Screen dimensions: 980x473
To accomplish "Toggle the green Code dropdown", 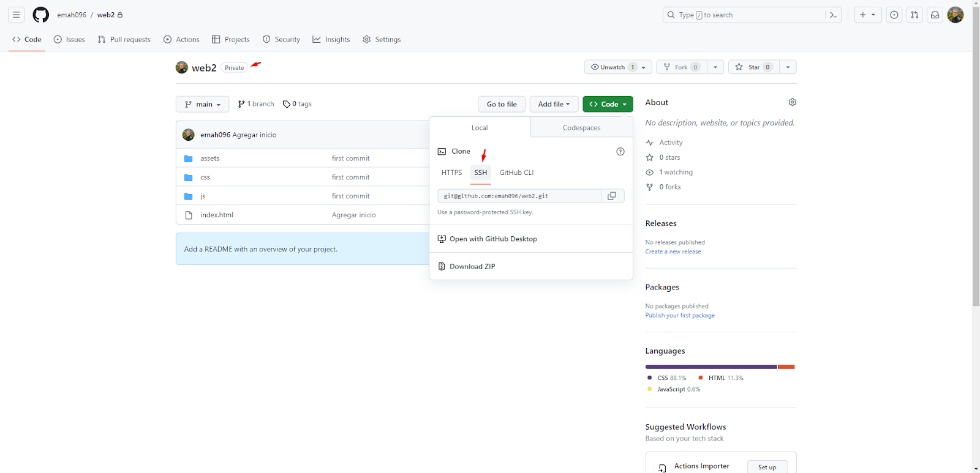I will (x=608, y=104).
